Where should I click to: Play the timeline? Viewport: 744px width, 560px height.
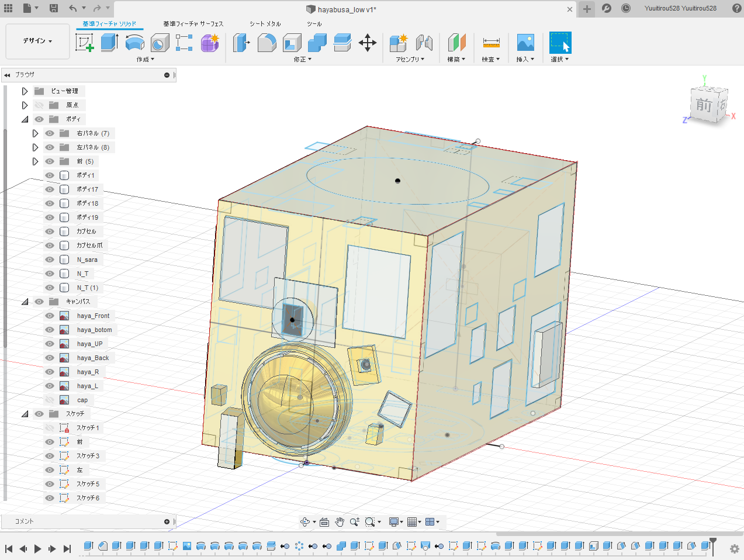pos(37,549)
